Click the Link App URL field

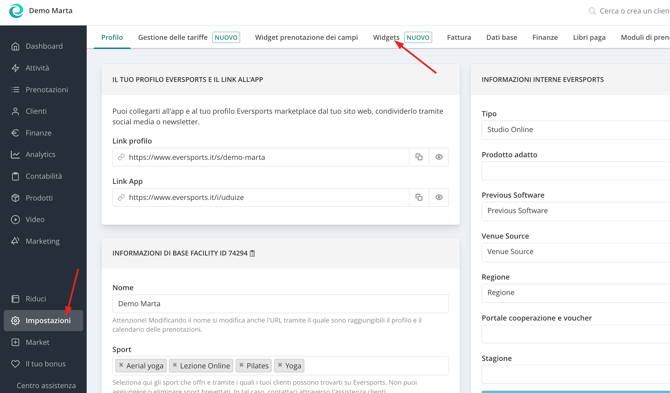261,197
